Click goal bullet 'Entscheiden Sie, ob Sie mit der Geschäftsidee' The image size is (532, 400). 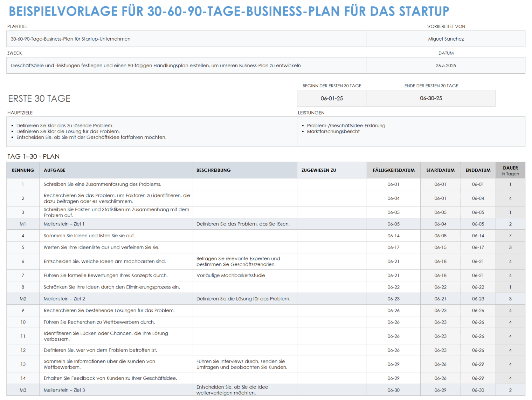[91, 137]
